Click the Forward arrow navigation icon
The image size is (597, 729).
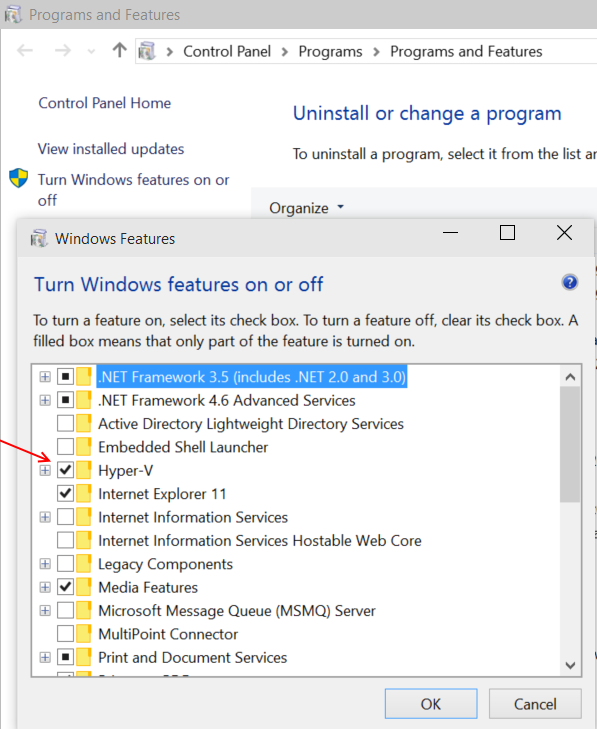coord(63,50)
